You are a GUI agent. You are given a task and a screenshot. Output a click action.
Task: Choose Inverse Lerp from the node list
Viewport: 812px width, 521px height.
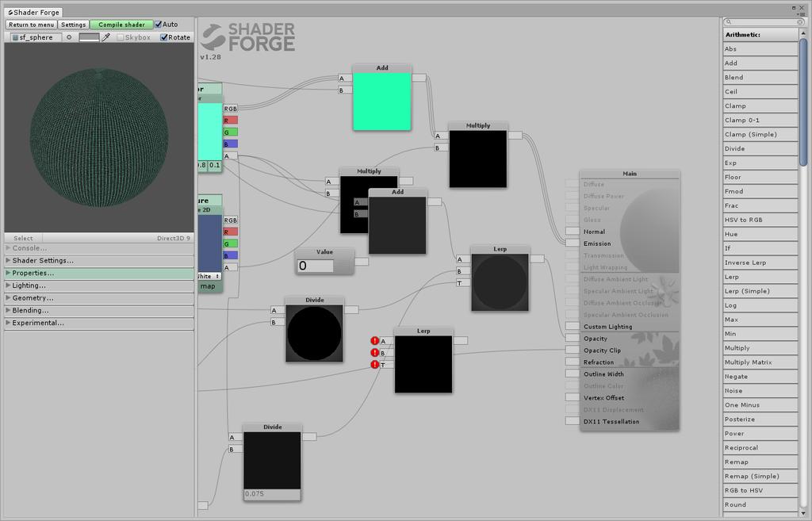[760, 262]
